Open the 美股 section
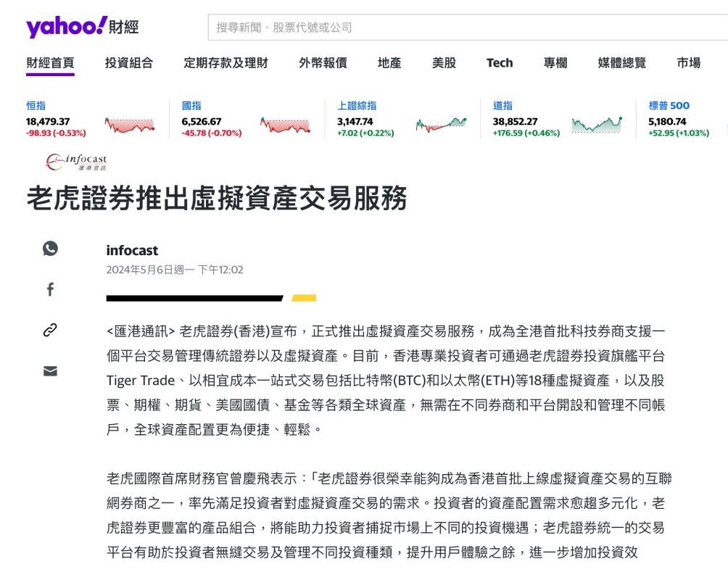Image resolution: width=728 pixels, height=572 pixels. pos(444,63)
